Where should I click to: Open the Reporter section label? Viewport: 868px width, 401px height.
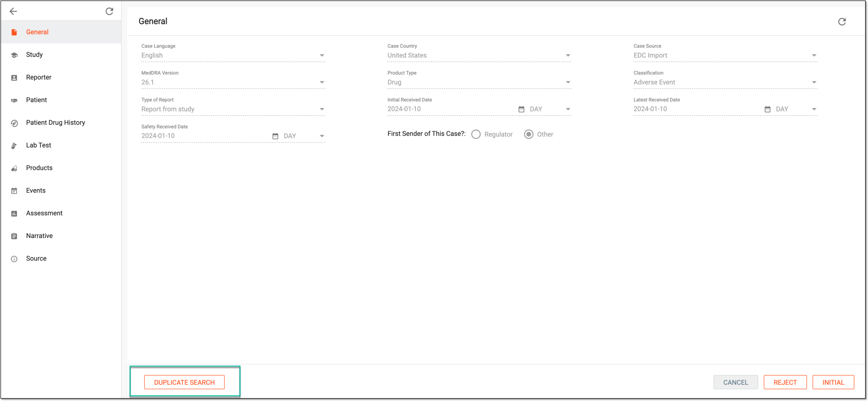pyautogui.click(x=39, y=77)
